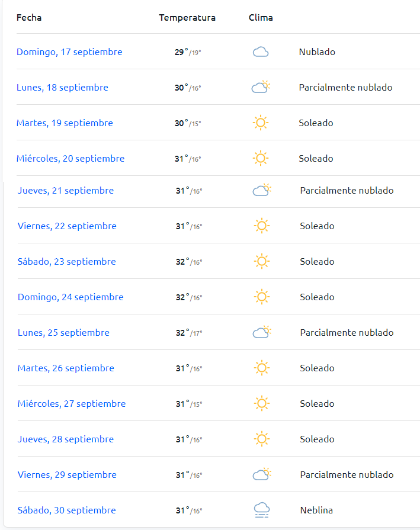Viewport: 420px width, 530px height.
Task: Click the Neblina weather description text
Action: pyautogui.click(x=316, y=510)
